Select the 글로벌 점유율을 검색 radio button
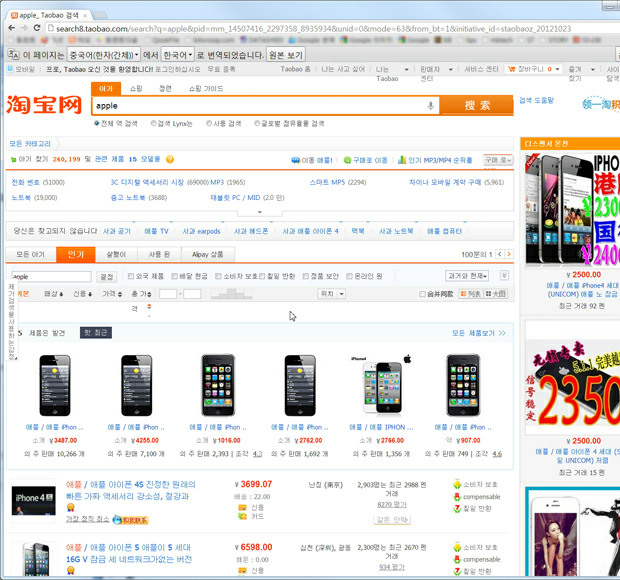The height and width of the screenshot is (580, 620). [257, 123]
